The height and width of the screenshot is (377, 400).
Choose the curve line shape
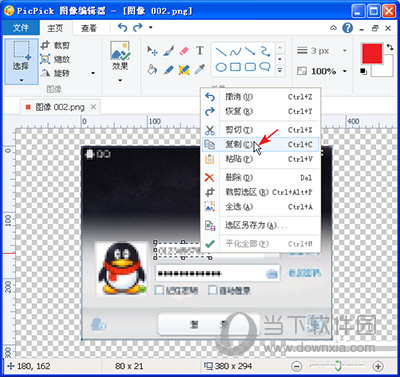click(x=235, y=52)
